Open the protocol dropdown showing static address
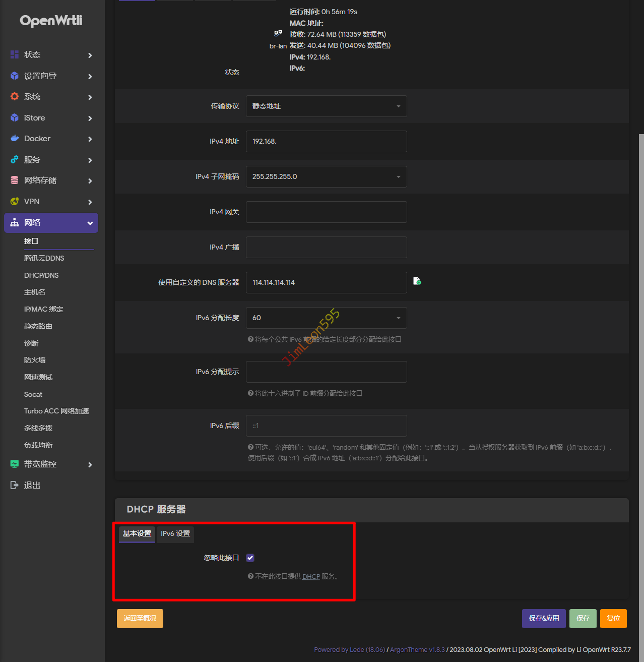Screen dimensions: 644x662 [x=326, y=106]
